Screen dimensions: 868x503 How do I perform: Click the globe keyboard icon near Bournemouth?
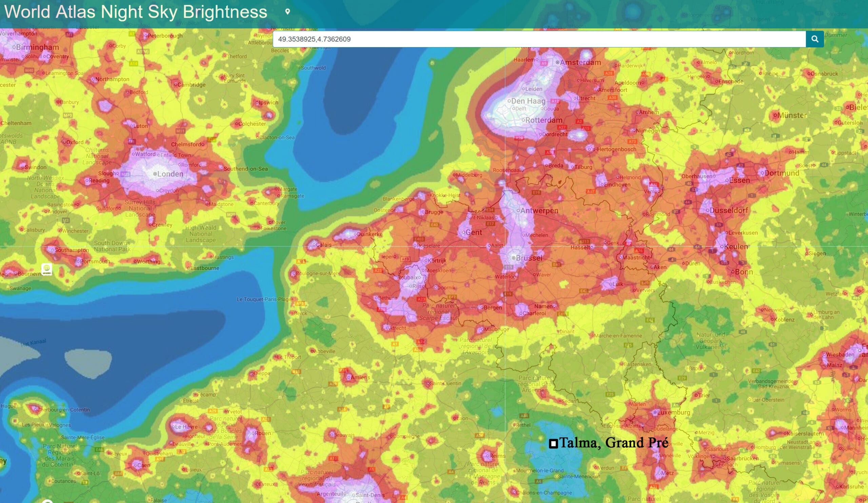(x=47, y=269)
